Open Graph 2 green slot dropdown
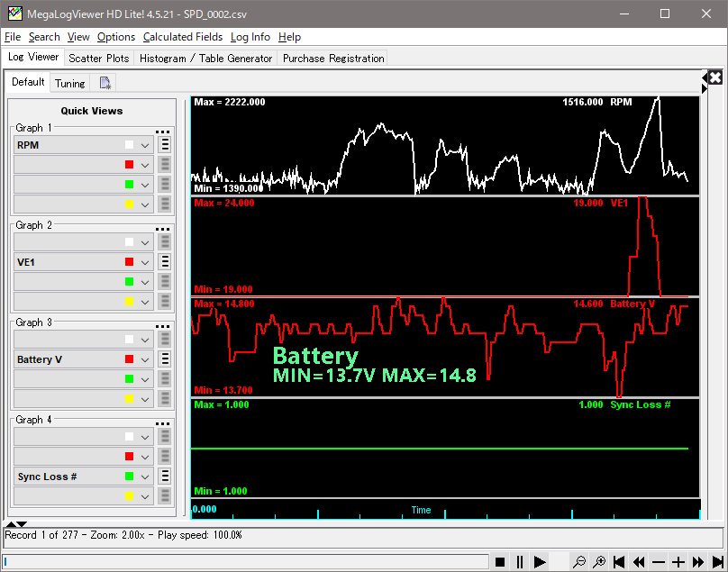Viewport: 728px width, 572px height. click(x=145, y=282)
